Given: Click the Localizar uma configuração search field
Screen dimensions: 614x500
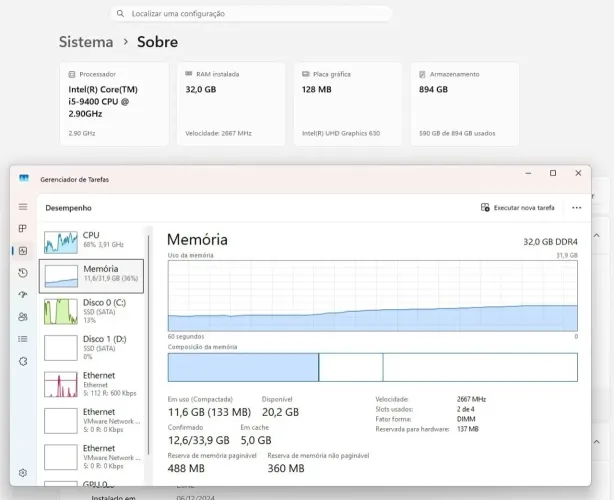Looking at the screenshot, I should (x=251, y=14).
